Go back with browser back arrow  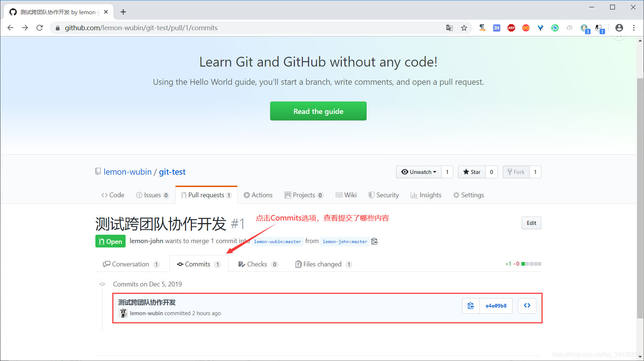click(10, 28)
